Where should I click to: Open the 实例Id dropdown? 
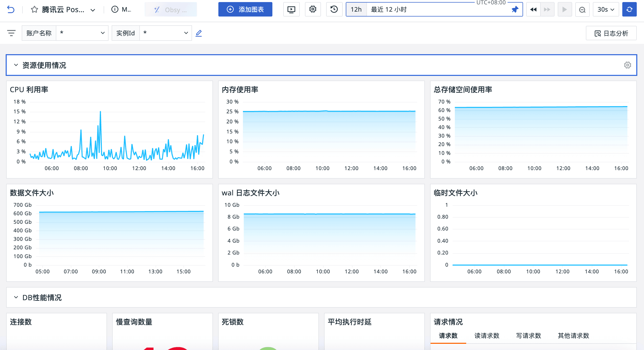point(165,33)
